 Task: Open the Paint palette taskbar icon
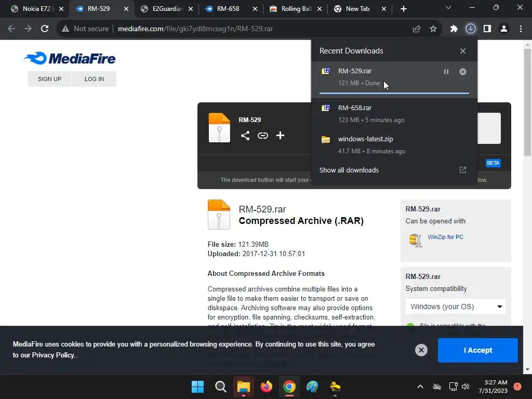click(312, 387)
